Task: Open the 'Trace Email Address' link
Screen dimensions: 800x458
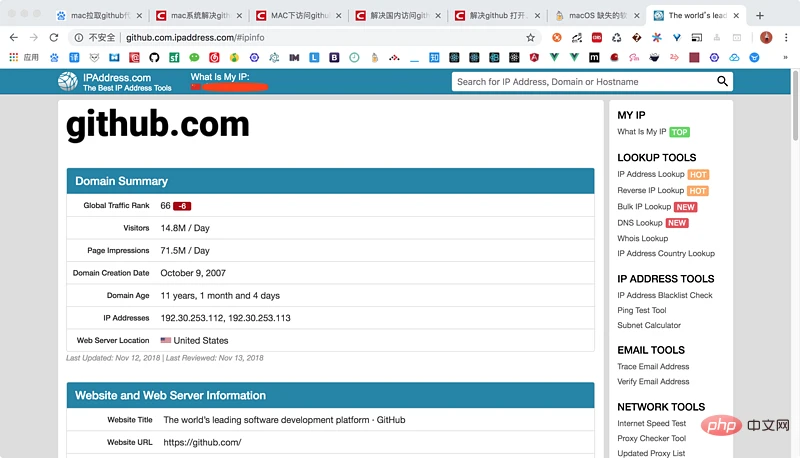Action: click(x=653, y=366)
